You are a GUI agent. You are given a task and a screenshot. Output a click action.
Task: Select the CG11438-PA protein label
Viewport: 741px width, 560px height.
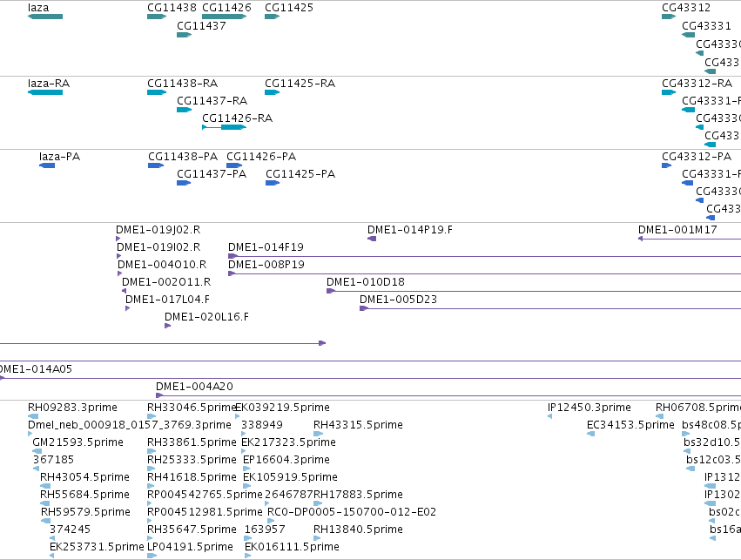coord(183,157)
